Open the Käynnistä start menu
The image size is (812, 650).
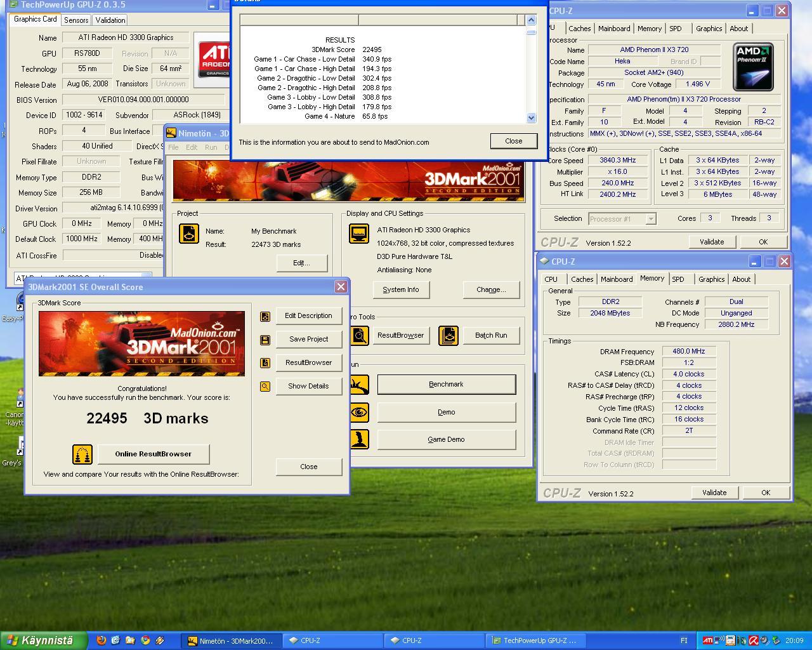coord(43,640)
